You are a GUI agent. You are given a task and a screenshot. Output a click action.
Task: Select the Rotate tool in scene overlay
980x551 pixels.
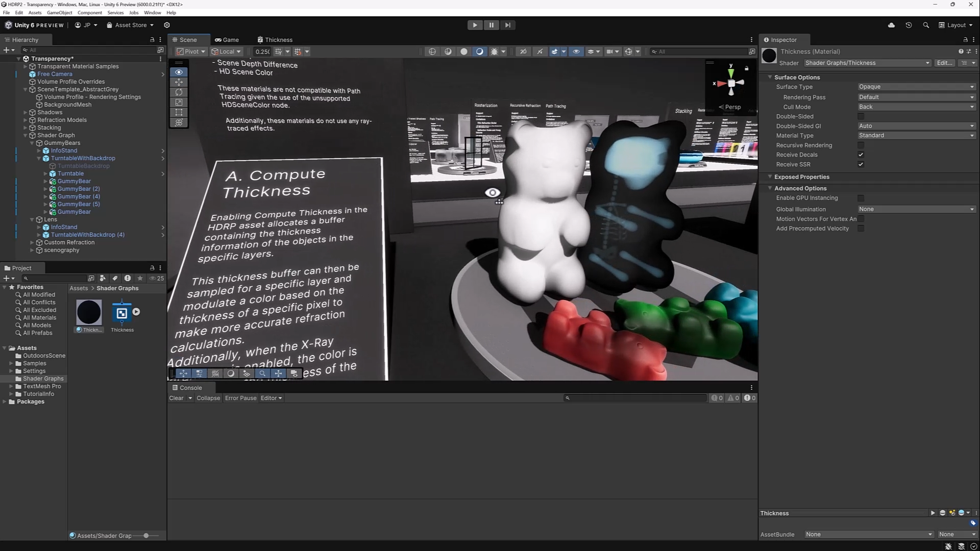pyautogui.click(x=179, y=92)
